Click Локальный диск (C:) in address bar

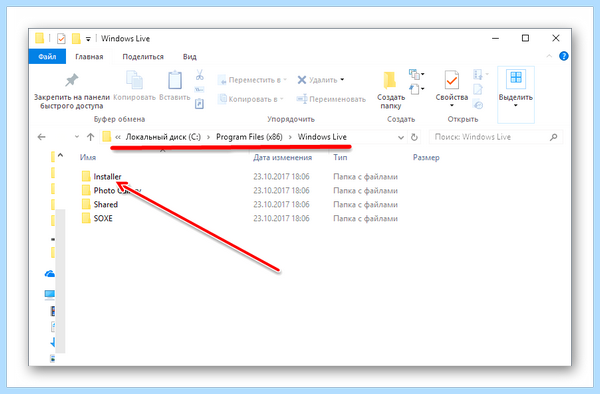tap(163, 137)
